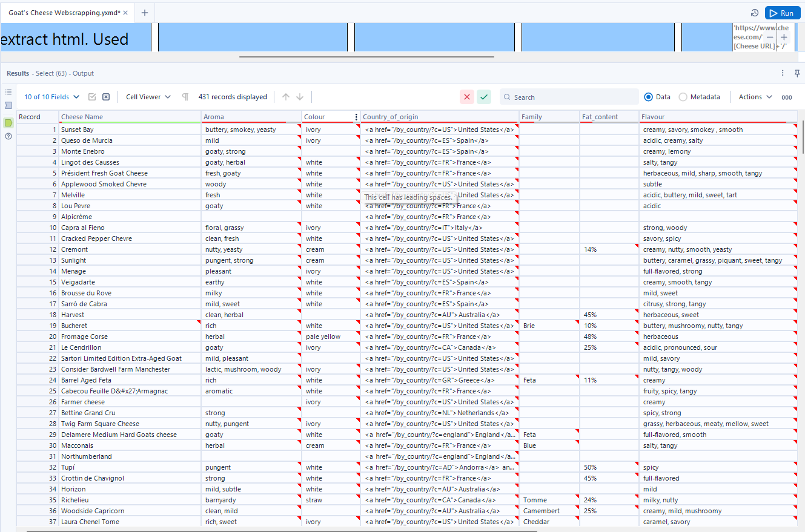Image resolution: width=805 pixels, height=532 pixels.
Task: Select the '14%' fat content cell
Action: [x=609, y=249]
